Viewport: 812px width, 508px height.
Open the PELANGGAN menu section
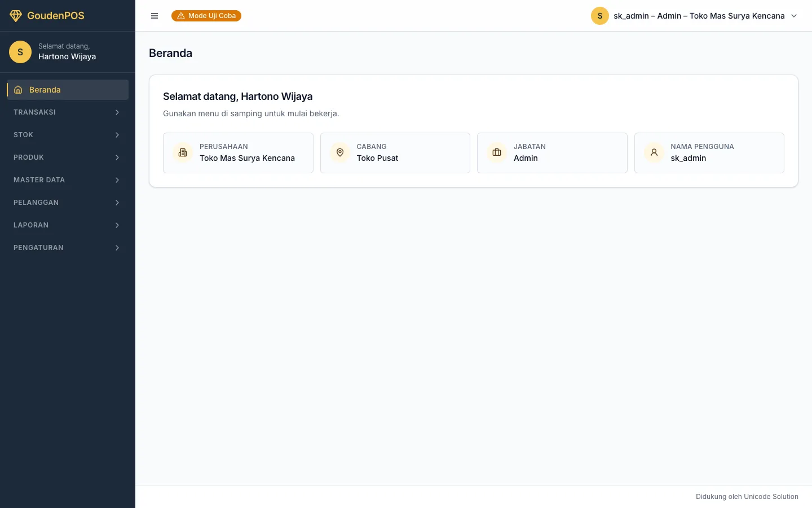point(68,203)
